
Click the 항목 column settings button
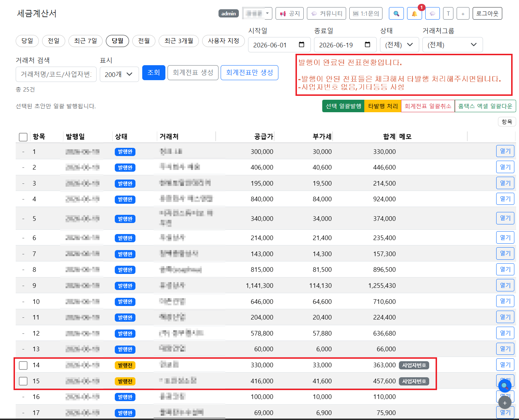coord(507,122)
